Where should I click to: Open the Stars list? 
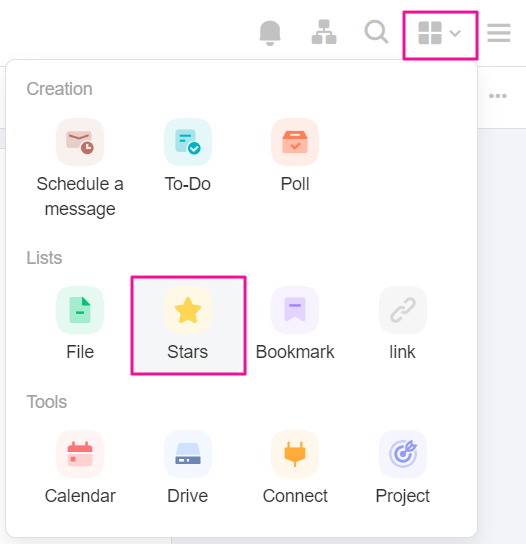(x=188, y=325)
